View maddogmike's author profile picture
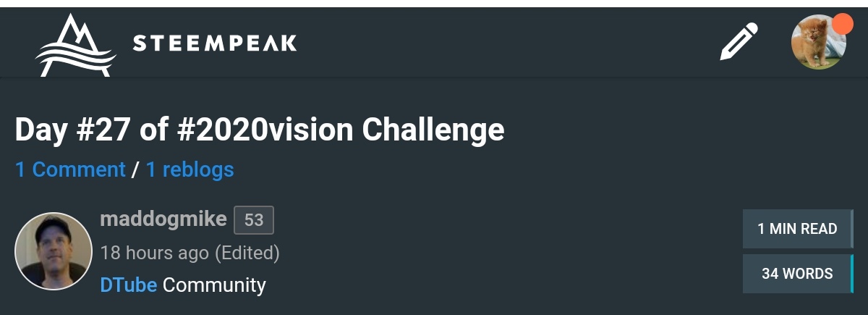The image size is (868, 315). [54, 251]
